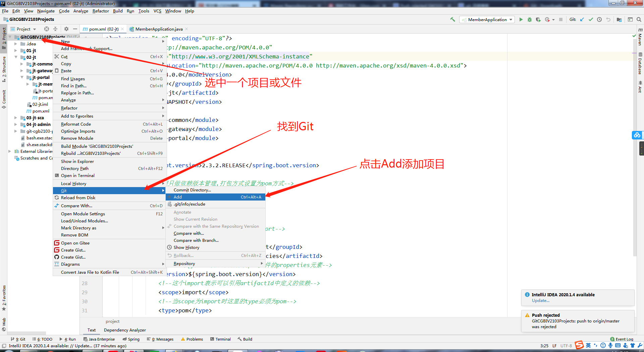This screenshot has width=644, height=352.
Task: Open Search Everywhere magnifier icon
Action: 639,19
